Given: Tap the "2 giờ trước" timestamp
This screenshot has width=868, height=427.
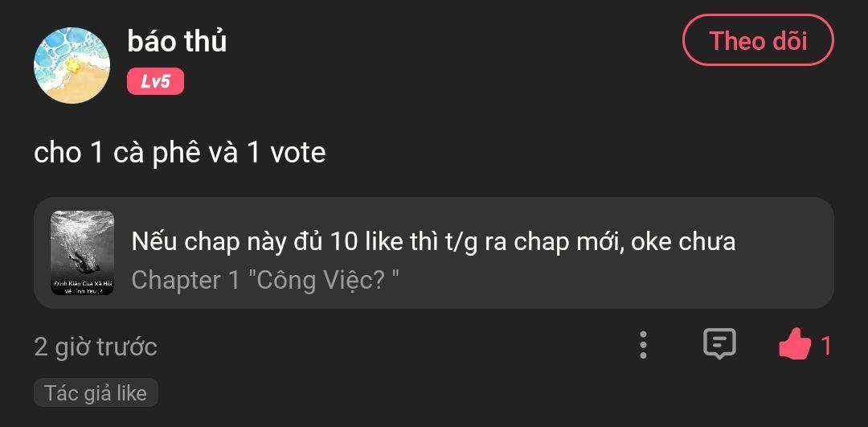Looking at the screenshot, I should [95, 347].
